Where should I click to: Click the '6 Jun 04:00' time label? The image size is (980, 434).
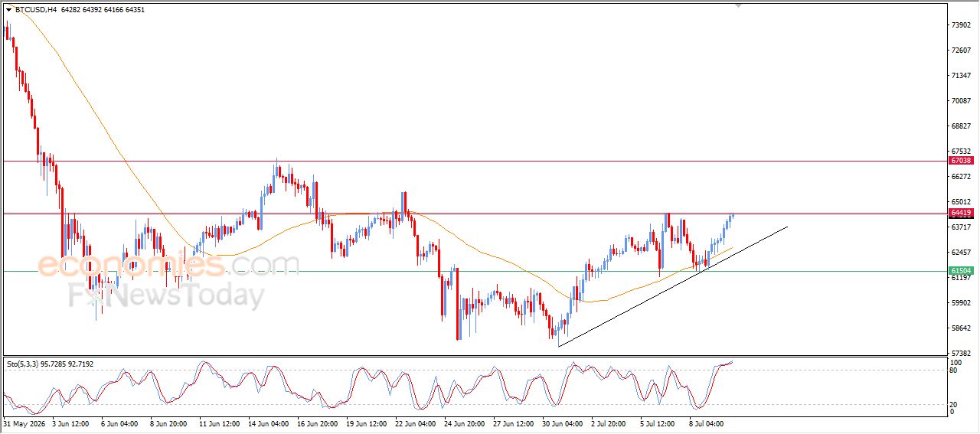click(119, 423)
